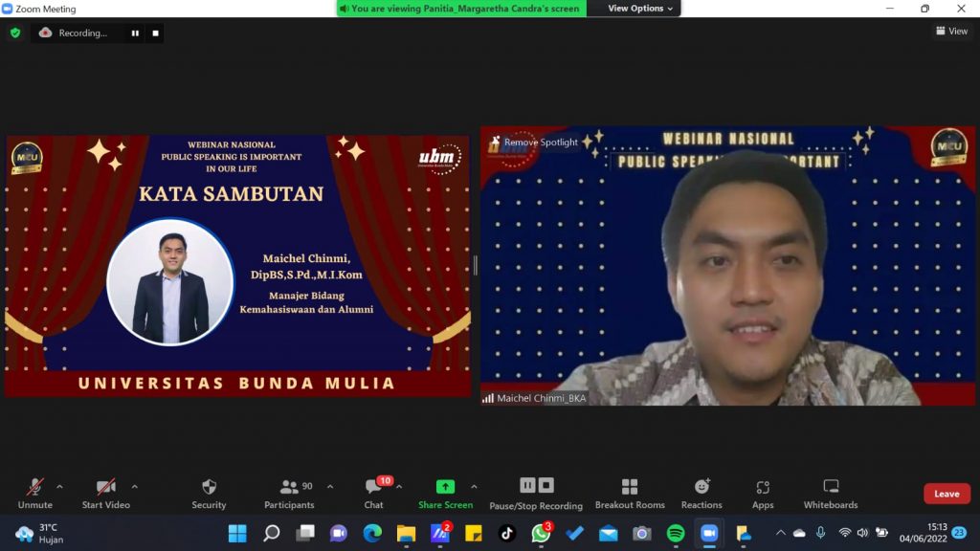Stop recording using top-left stop button

click(156, 33)
